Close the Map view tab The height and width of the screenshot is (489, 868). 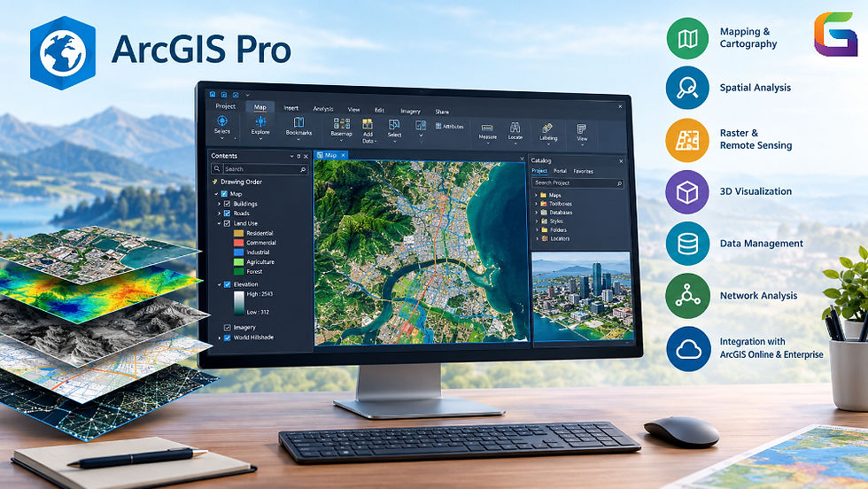tap(344, 155)
